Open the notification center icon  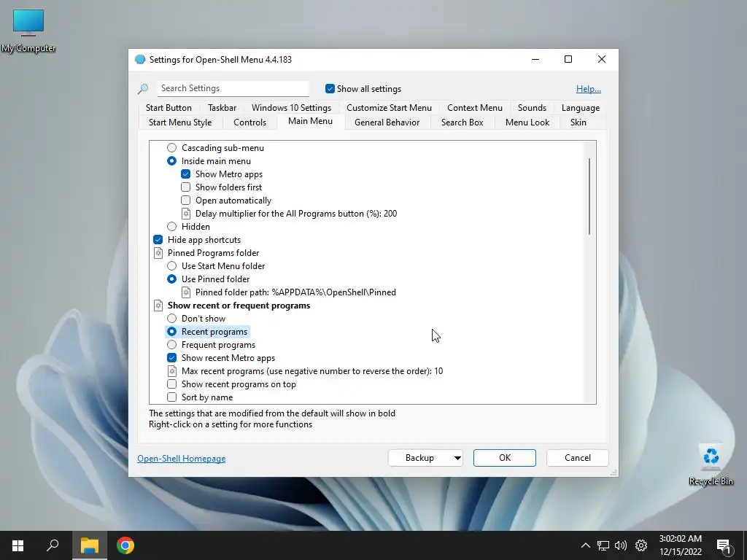tap(724, 545)
